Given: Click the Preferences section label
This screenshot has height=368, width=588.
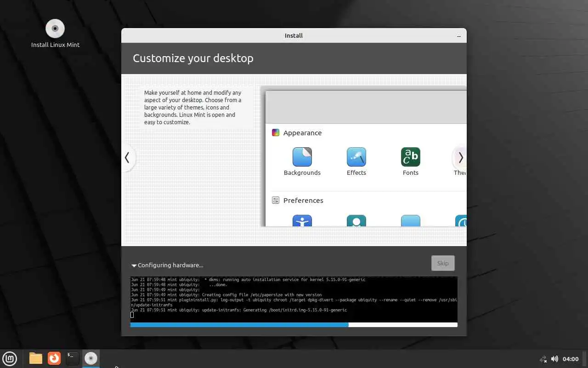Looking at the screenshot, I should [x=303, y=201].
